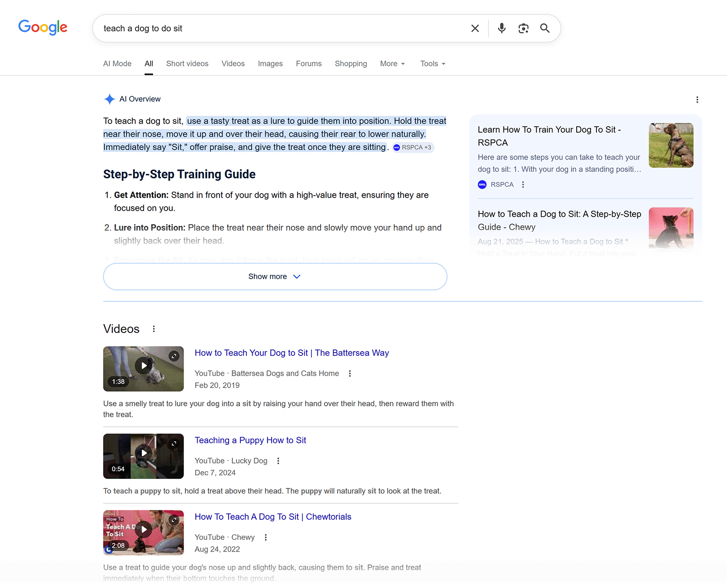Clear the search query with the X icon
This screenshot has width=727, height=588.
click(474, 28)
